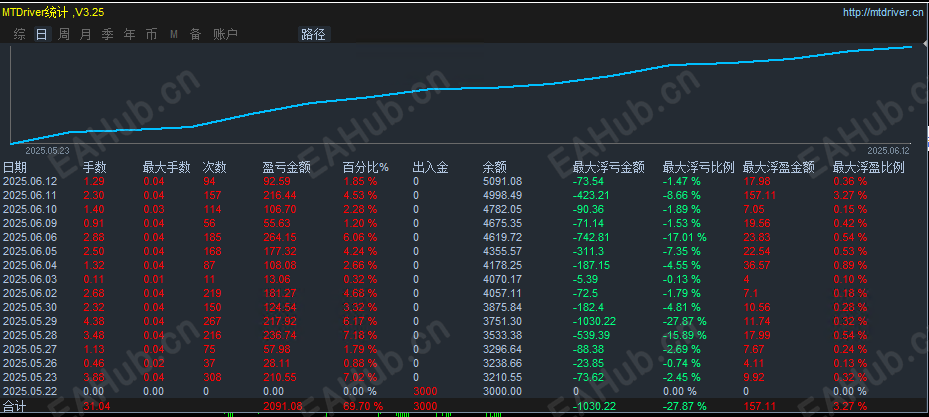Open the 周 weekly tab
Image resolution: width=929 pixels, height=417 pixels.
click(64, 34)
